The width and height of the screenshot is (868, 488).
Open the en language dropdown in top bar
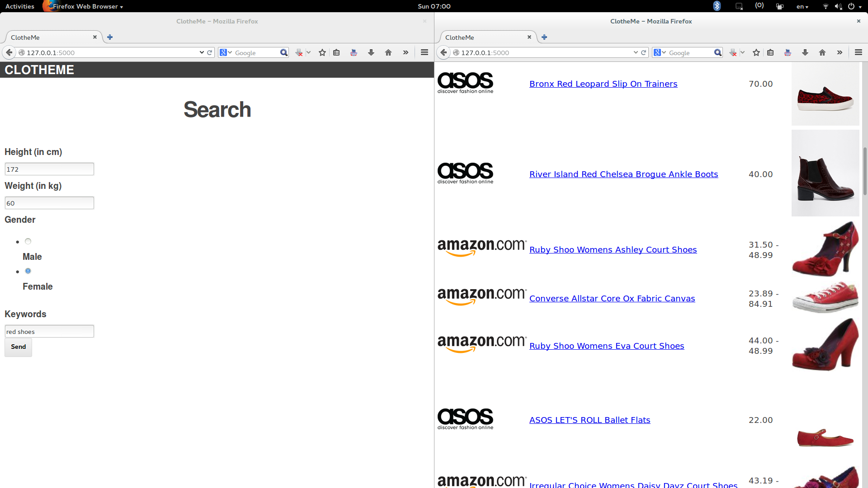(x=802, y=7)
